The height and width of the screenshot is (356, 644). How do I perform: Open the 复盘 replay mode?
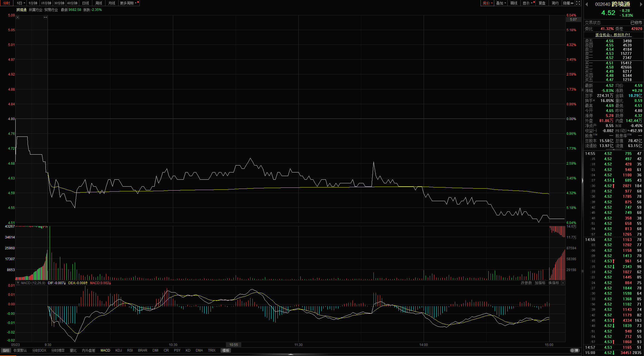542,3
